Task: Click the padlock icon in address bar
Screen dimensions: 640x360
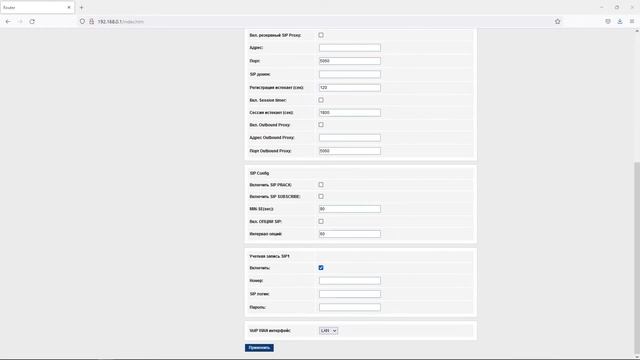Action: 91,21
